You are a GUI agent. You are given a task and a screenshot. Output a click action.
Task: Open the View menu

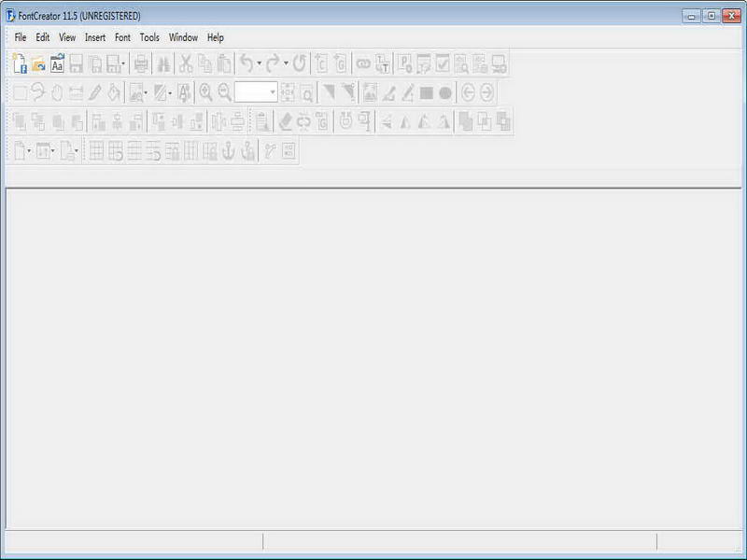tap(67, 37)
